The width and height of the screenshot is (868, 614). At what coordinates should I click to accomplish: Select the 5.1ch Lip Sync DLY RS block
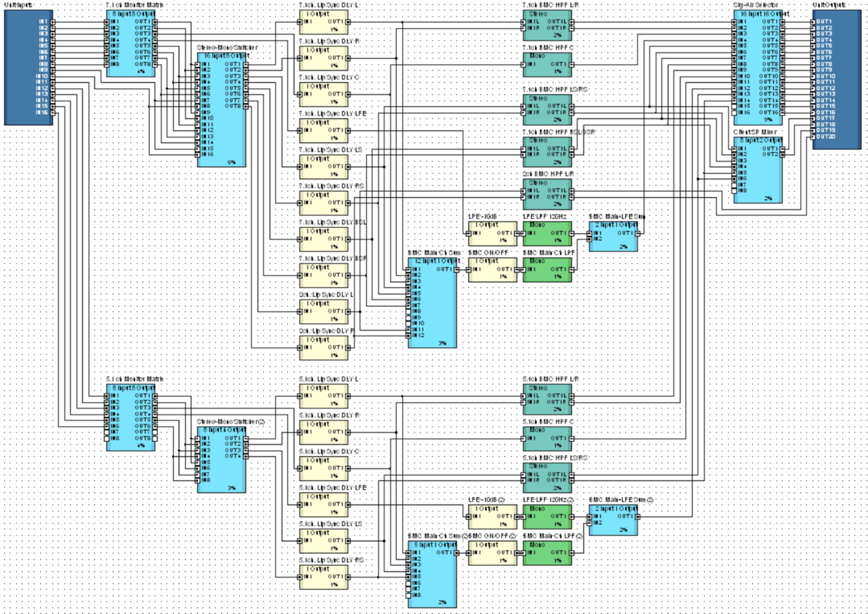[324, 577]
